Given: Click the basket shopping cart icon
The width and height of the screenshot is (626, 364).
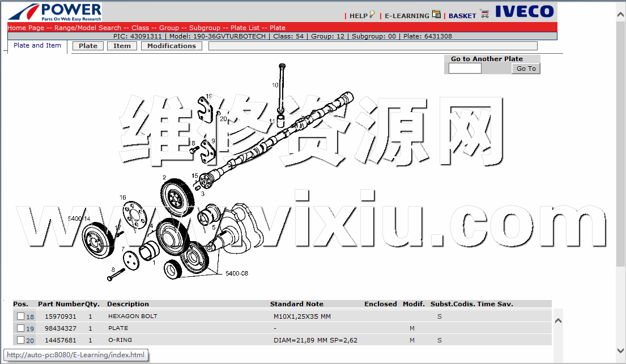Looking at the screenshot, I should pyautogui.click(x=484, y=14).
